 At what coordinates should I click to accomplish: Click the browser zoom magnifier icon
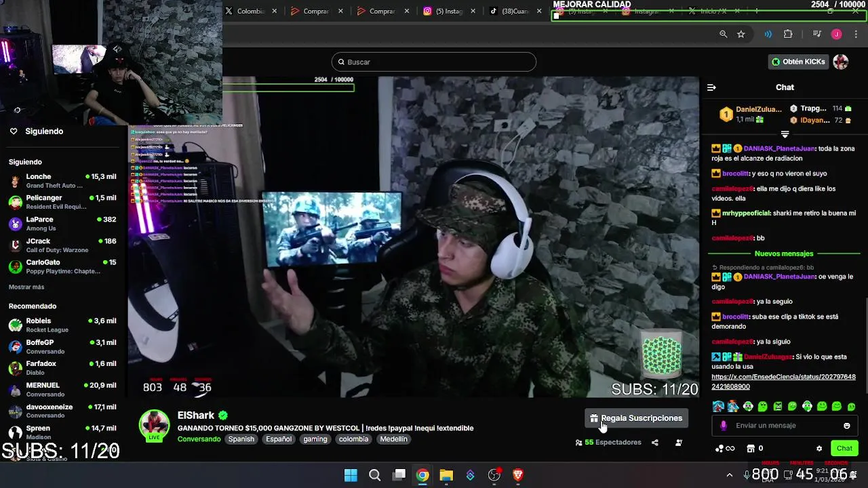tap(724, 34)
